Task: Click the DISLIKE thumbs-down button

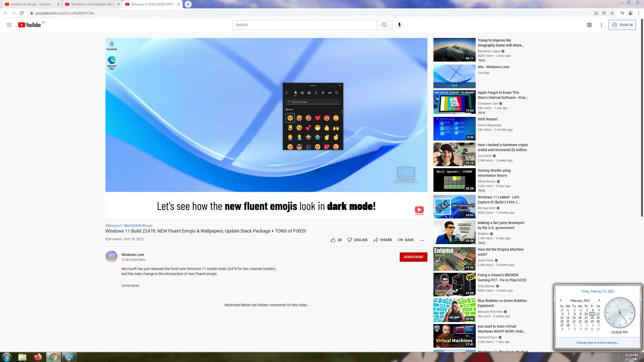Action: [x=357, y=240]
